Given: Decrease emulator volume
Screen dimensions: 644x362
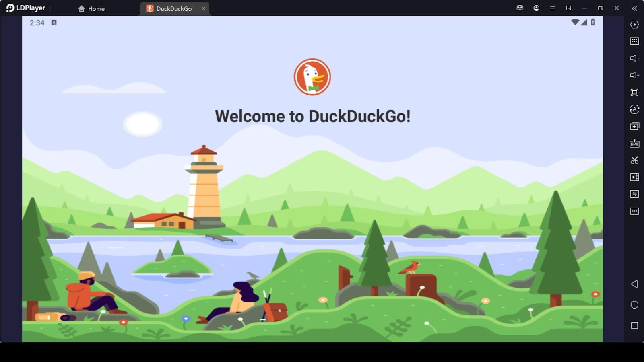Looking at the screenshot, I should pos(634,75).
